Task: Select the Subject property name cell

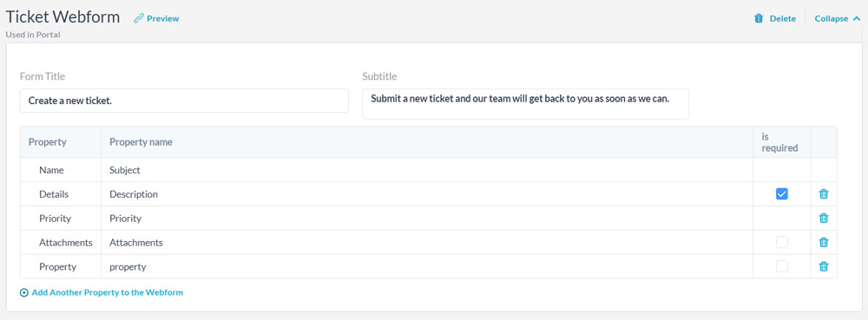Action: (x=427, y=170)
